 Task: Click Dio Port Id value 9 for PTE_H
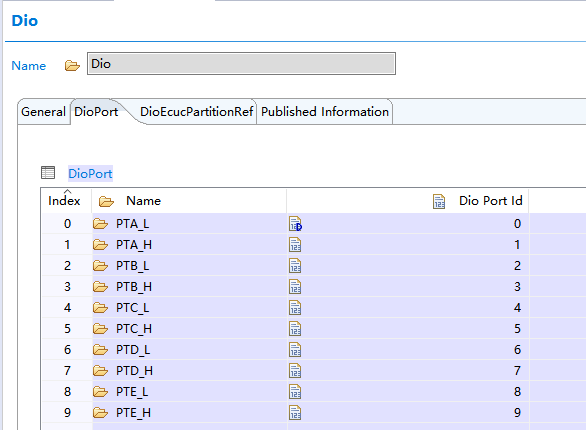click(x=517, y=412)
